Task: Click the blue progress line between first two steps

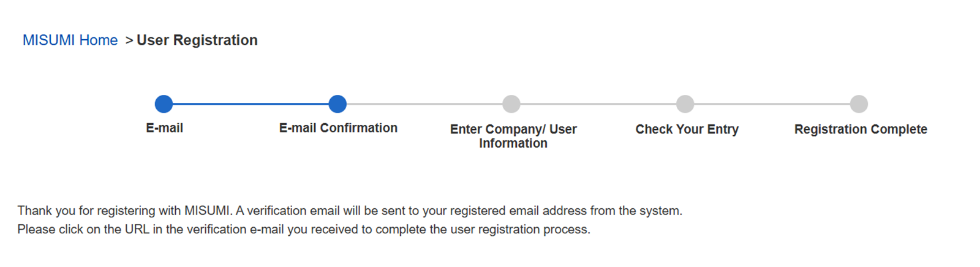Action: 251,104
